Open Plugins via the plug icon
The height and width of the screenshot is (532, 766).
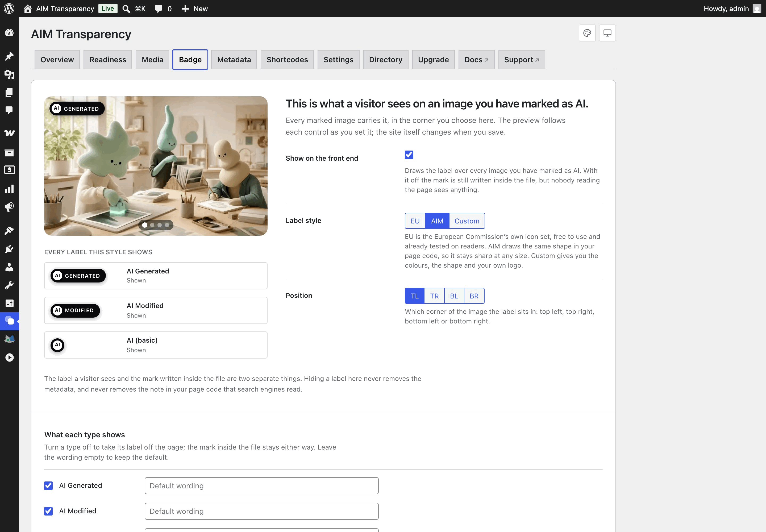point(9,249)
